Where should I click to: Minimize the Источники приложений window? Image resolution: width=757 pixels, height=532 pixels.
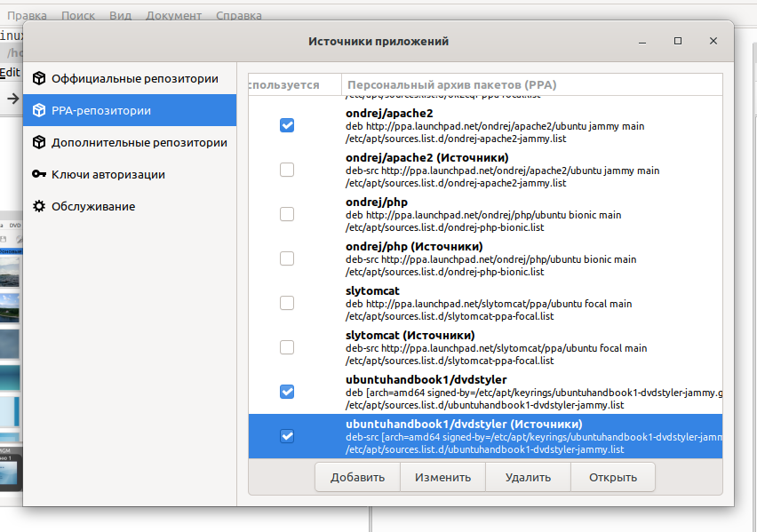click(x=642, y=41)
